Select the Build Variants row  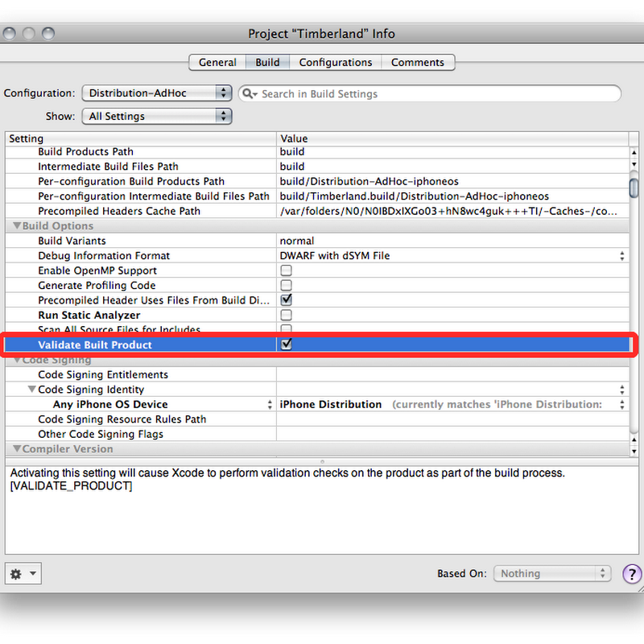pos(317,241)
